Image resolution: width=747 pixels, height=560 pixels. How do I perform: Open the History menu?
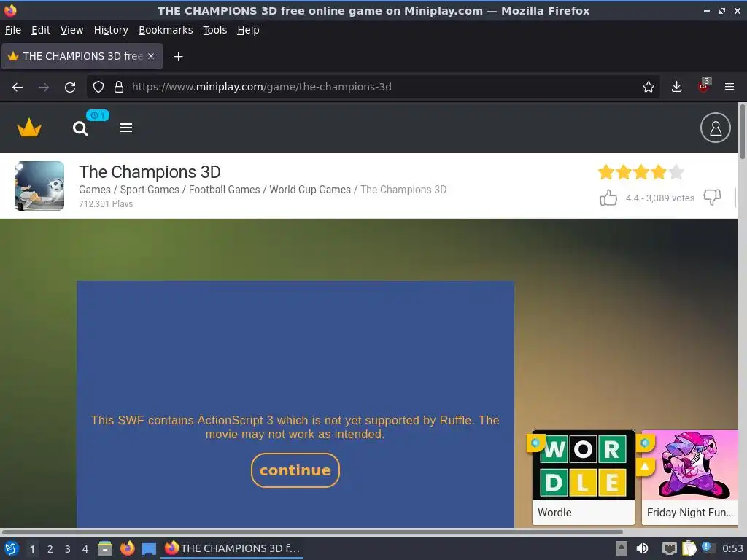tap(111, 30)
